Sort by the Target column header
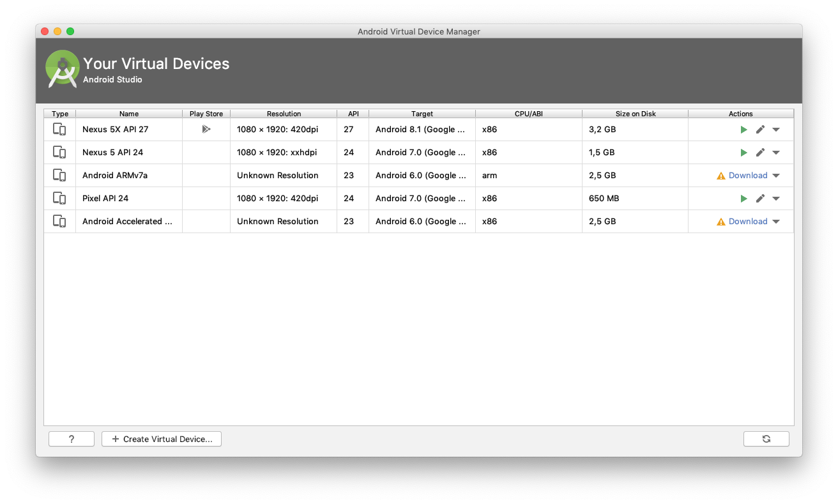Viewport: 838px width, 504px height. pos(422,114)
